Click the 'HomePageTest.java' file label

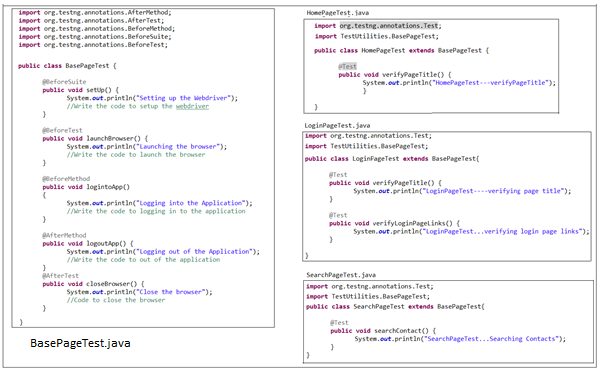[337, 13]
